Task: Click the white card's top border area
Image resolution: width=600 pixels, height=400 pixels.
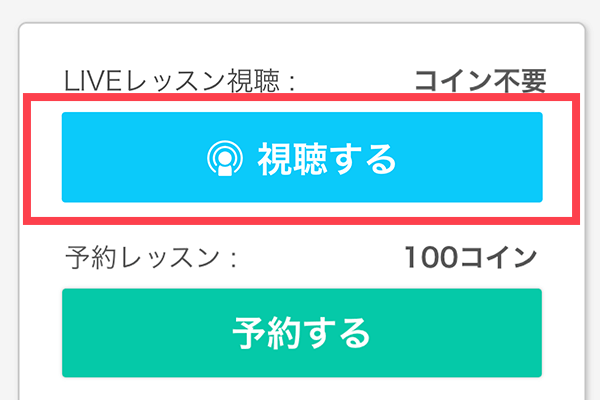Action: point(302,24)
